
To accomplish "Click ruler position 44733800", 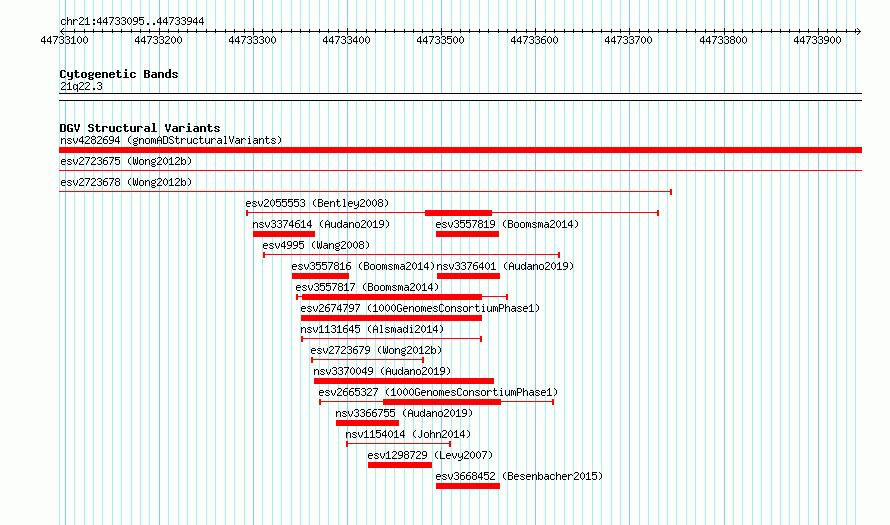I will pos(723,40).
